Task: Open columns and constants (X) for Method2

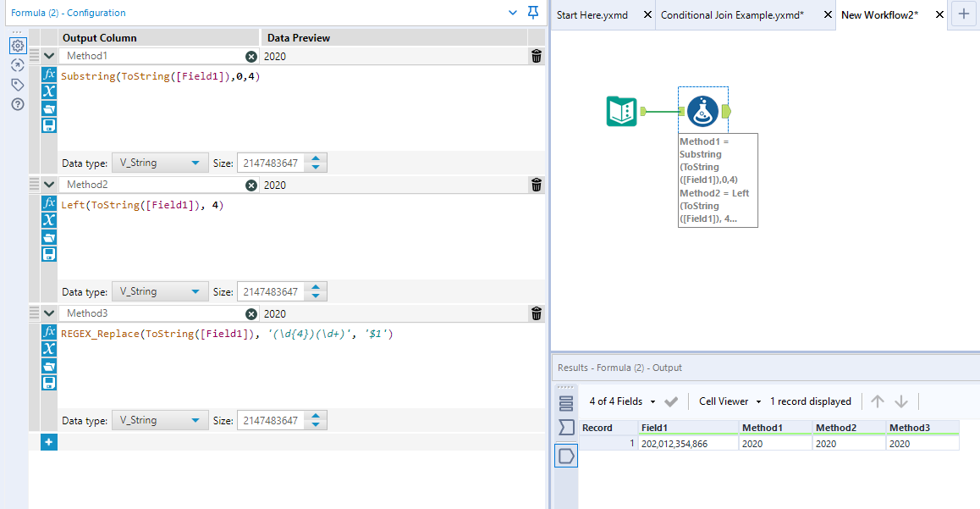Action: pyautogui.click(x=49, y=220)
